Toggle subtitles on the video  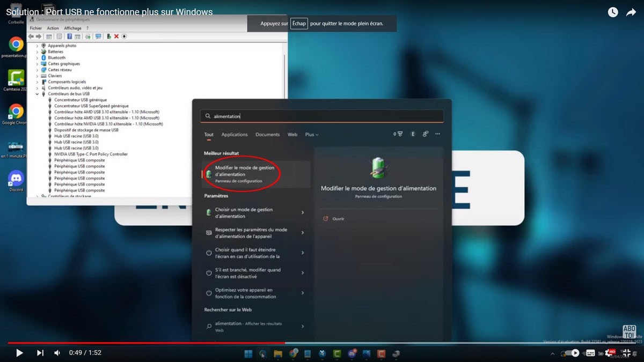point(591,353)
